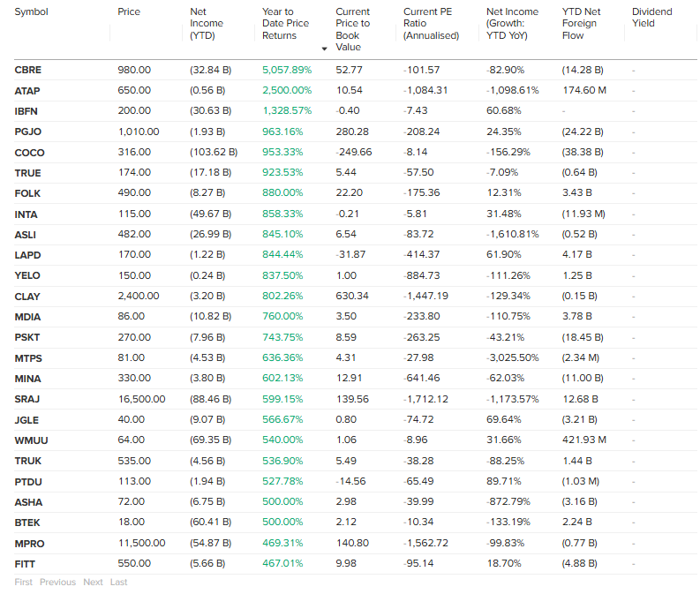Sort by Net Income Growth YTD YoY header
This screenshot has height=594, width=700.
click(x=512, y=24)
